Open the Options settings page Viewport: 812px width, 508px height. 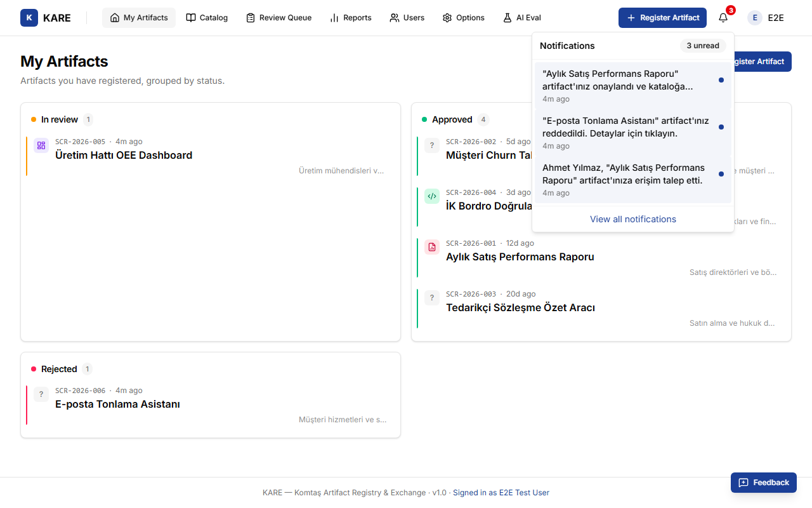(464, 18)
